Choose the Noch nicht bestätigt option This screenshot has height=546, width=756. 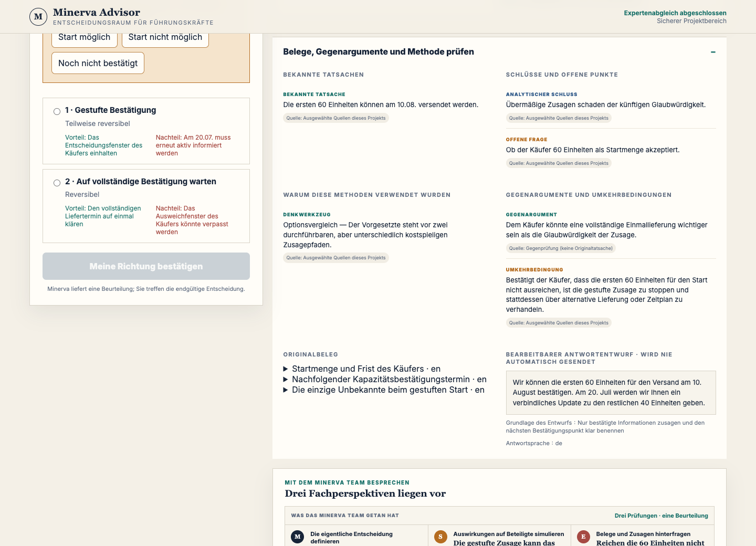(x=98, y=63)
